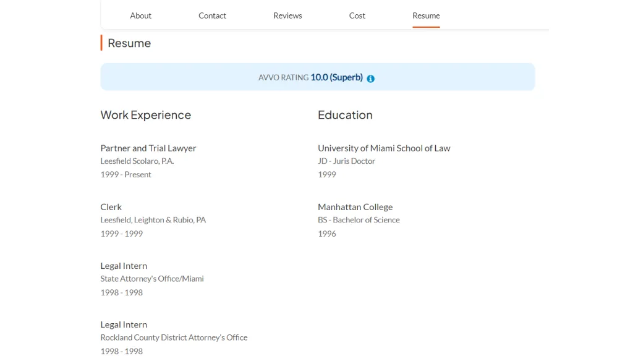633x364 pixels.
Task: Open Rockland County District Attorney's Office entry
Action: pyautogui.click(x=174, y=337)
